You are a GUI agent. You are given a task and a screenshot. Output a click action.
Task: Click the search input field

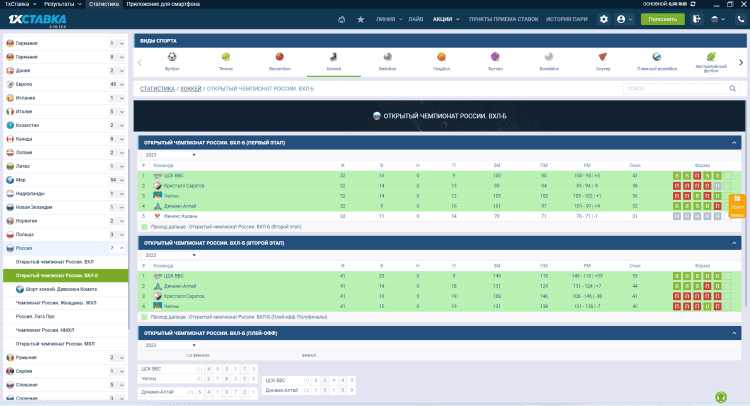tap(680, 89)
